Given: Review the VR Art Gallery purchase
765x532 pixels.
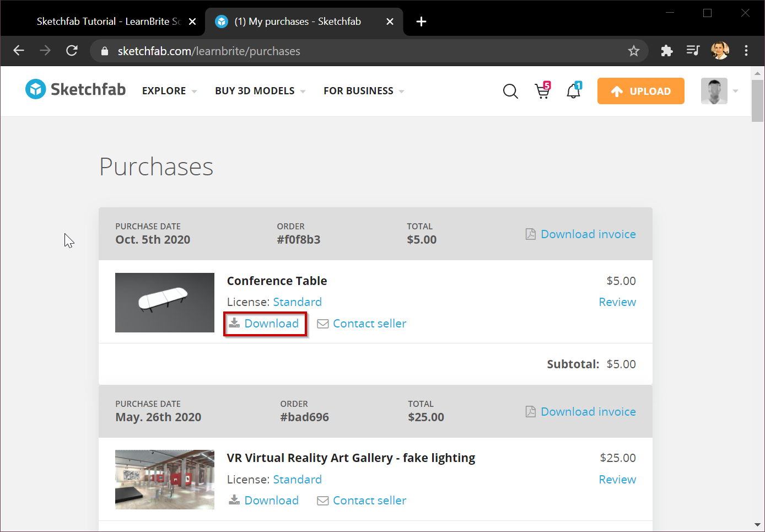Looking at the screenshot, I should (617, 480).
